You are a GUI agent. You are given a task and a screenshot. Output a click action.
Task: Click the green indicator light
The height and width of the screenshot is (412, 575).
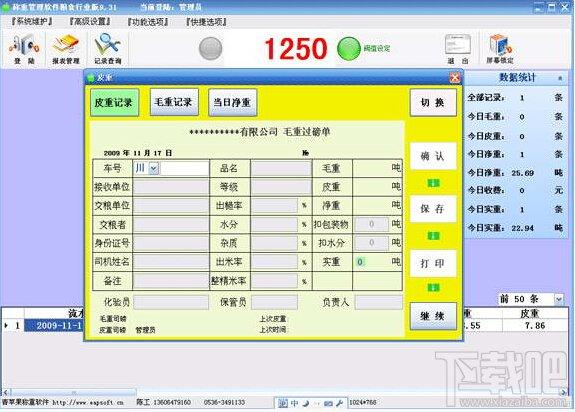(x=349, y=49)
